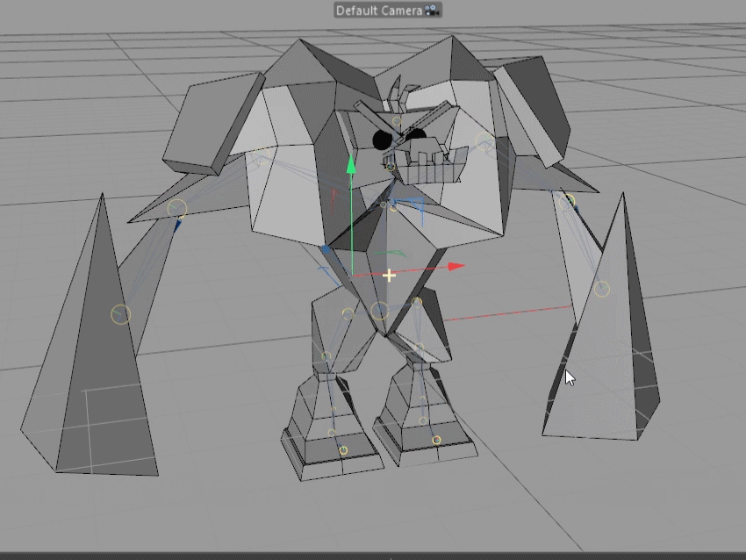Select the elbow joint circle on left arm
Viewport: 746px width, 560px height.
click(177, 208)
